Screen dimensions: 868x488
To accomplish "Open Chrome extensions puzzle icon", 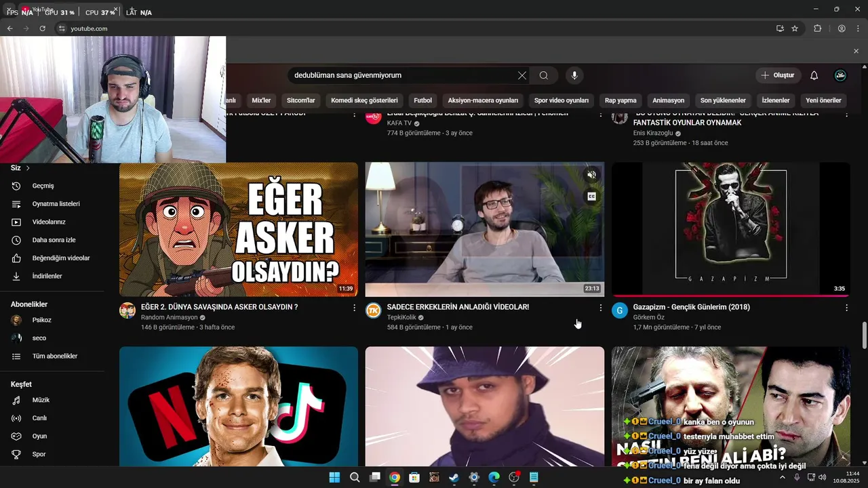I will pyautogui.click(x=817, y=28).
